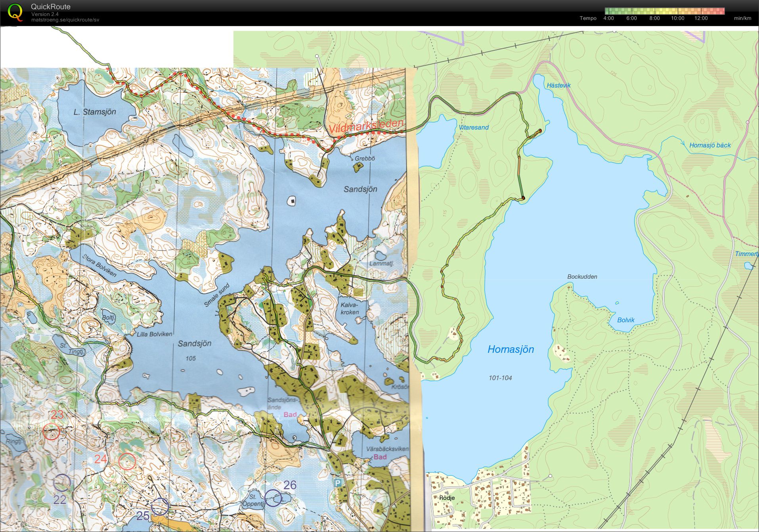Click the Sandsjön label near Grebbö

(x=360, y=189)
